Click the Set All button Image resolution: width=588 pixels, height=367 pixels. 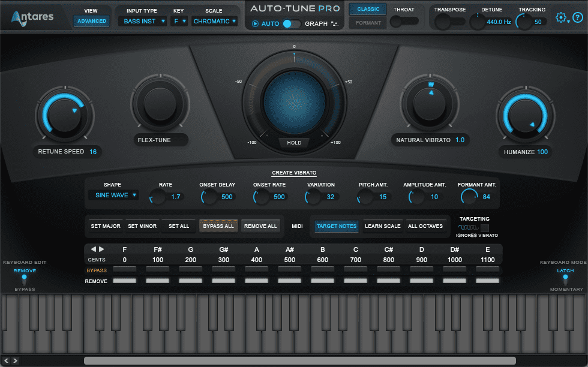coord(179,226)
